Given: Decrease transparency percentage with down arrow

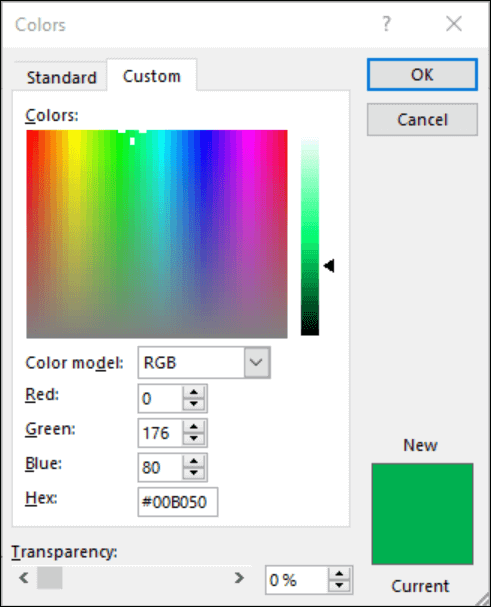Looking at the screenshot, I should pos(339,586).
